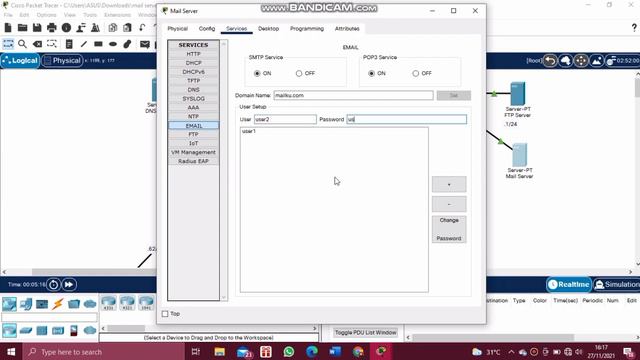Screen dimensions: 640x360
Task: Click the Power Cycle Devices button
Action: tap(53, 284)
